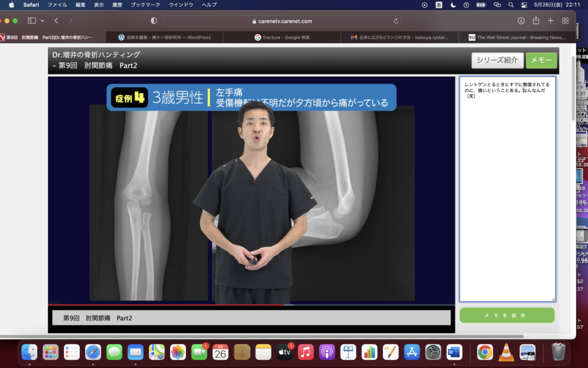Click the Share icon in Safari toolbar
Image resolution: width=588 pixels, height=368 pixels.
[536, 21]
